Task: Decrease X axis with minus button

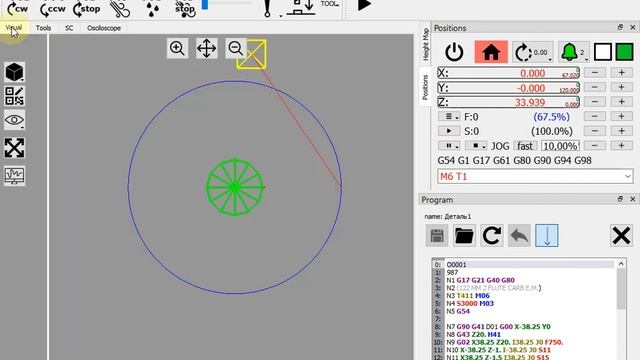Action: (x=595, y=73)
